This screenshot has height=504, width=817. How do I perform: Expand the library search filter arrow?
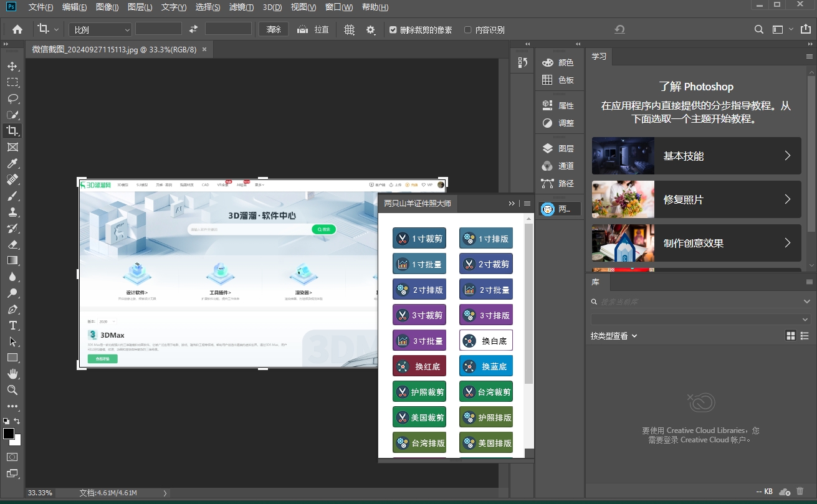pyautogui.click(x=807, y=302)
